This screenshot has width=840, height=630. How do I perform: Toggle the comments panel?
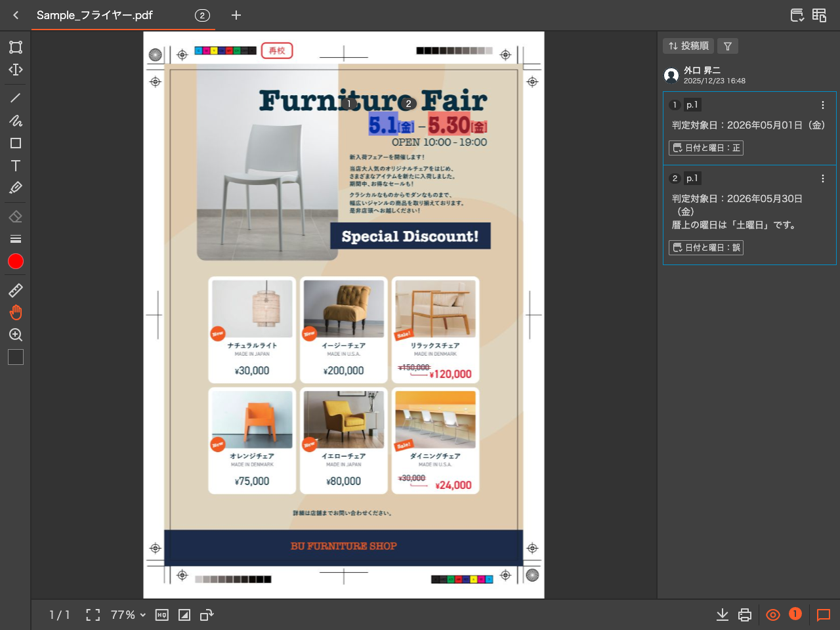(x=823, y=615)
